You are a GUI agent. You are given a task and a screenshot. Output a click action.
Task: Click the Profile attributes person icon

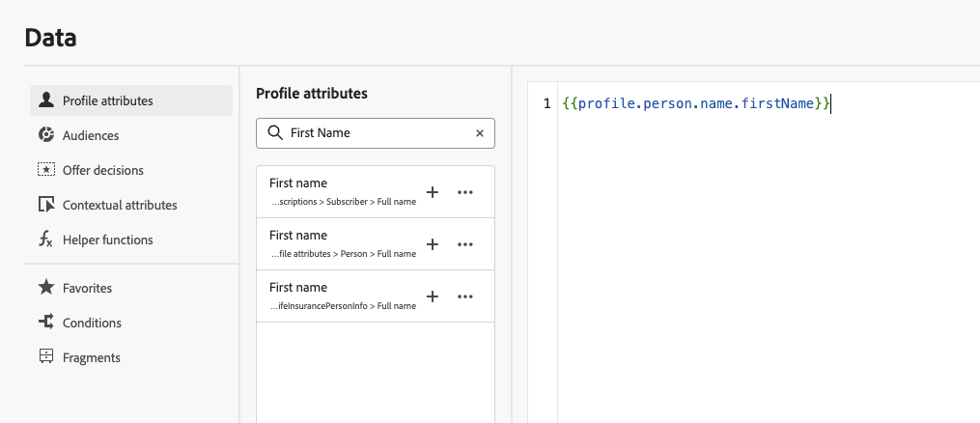[x=45, y=100]
